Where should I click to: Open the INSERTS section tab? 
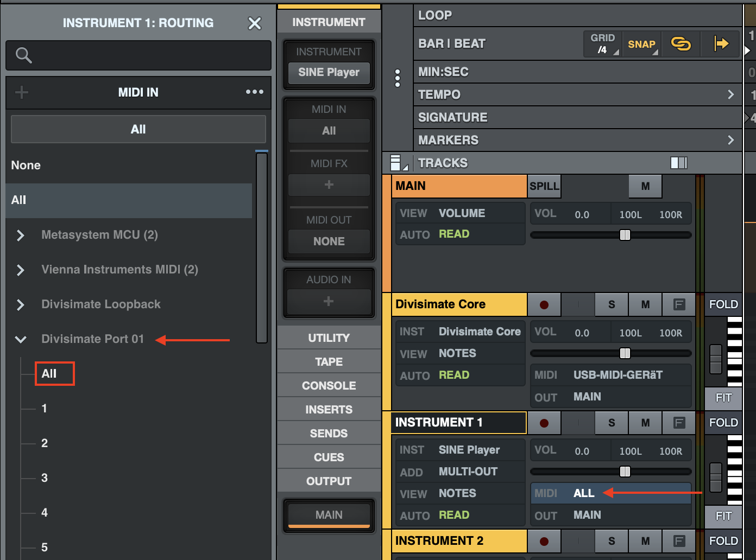click(x=329, y=410)
